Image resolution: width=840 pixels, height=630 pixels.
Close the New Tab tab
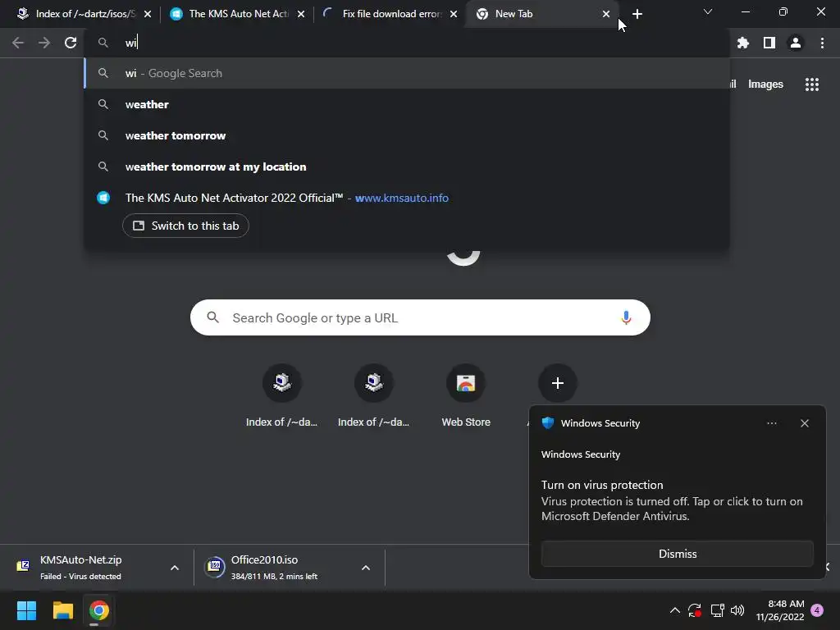(606, 14)
